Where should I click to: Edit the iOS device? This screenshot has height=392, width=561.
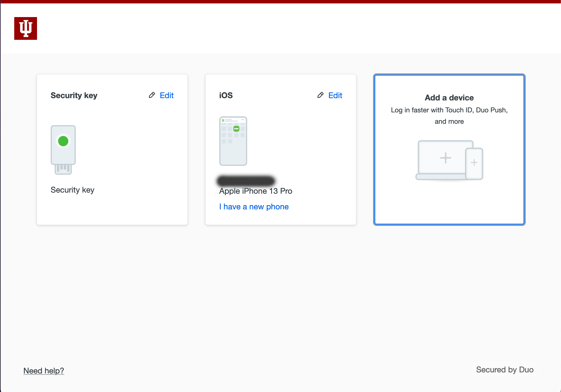point(335,95)
